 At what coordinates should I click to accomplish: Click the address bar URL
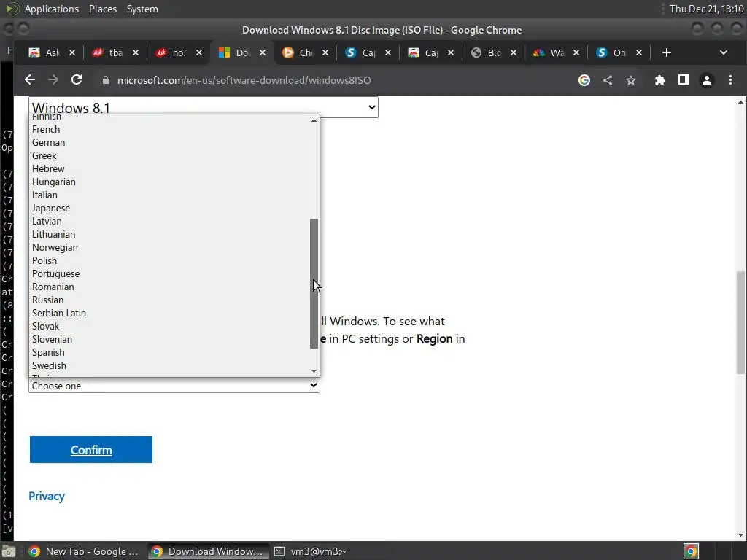[244, 80]
